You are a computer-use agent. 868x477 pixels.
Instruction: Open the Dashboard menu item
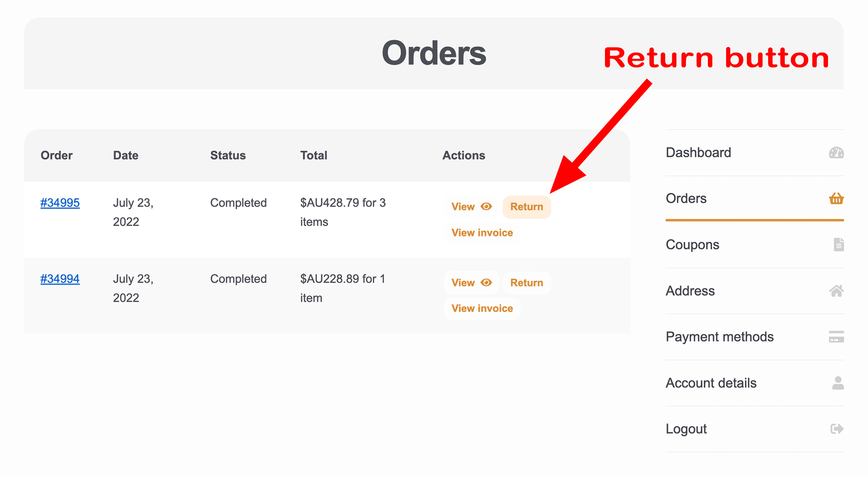tap(698, 153)
